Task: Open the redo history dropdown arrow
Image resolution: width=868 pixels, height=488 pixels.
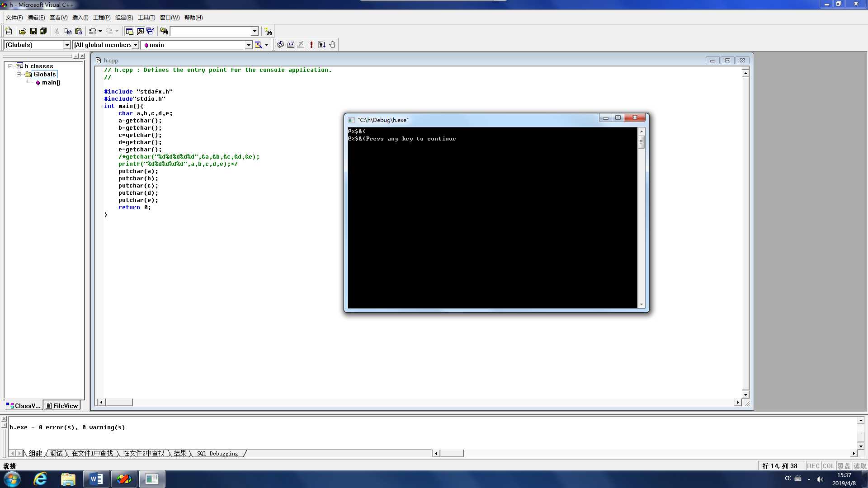Action: pyautogui.click(x=117, y=31)
